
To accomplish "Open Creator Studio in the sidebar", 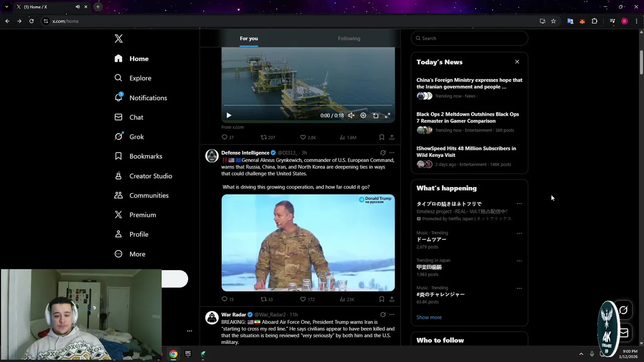I will point(143,176).
